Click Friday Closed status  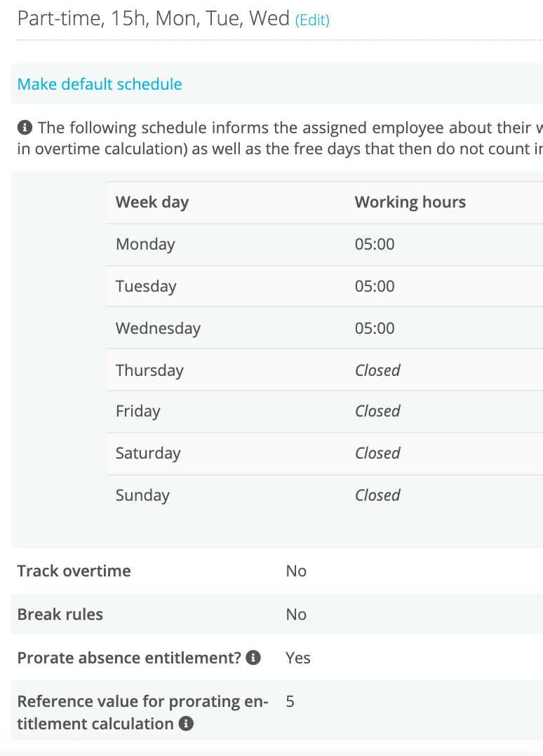[377, 411]
